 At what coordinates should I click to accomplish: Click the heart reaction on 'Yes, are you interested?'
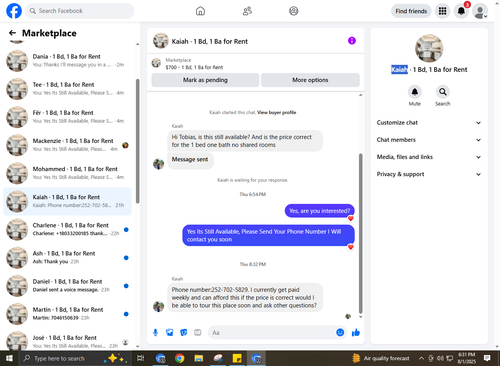351,219
